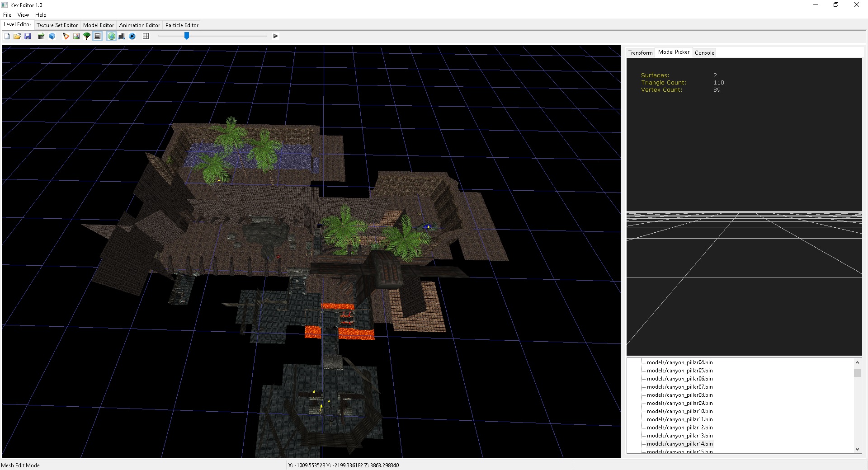This screenshot has width=868, height=470.
Task: Toggle the grid display icon
Action: click(x=146, y=36)
